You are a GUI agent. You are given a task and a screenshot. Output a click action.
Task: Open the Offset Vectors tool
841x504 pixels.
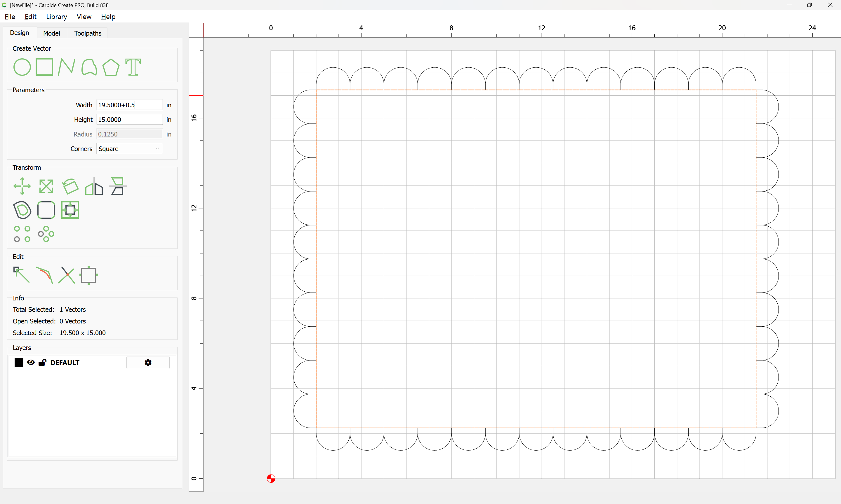point(22,210)
